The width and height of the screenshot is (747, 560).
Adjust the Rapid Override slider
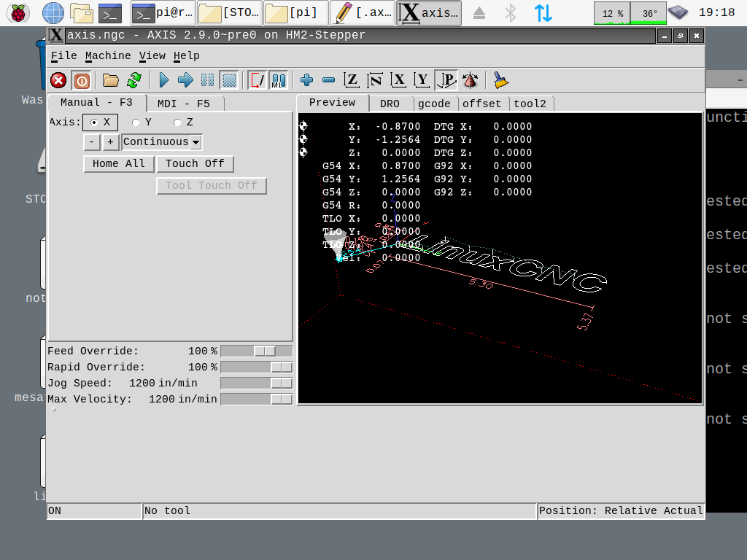[x=256, y=367]
